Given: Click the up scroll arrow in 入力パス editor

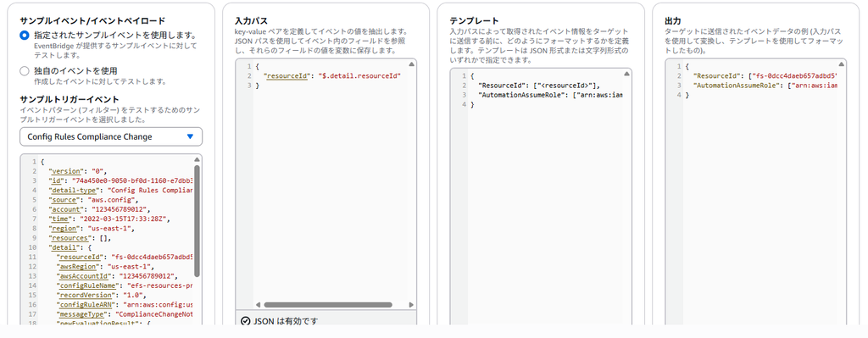Looking at the screenshot, I should [411, 64].
